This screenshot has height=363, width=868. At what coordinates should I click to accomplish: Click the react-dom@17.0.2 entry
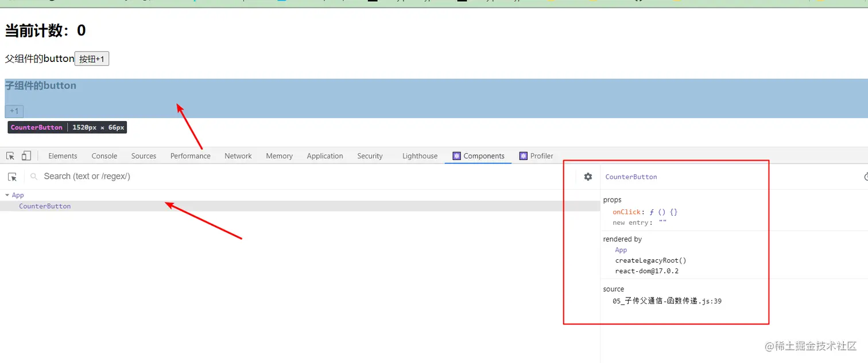646,271
